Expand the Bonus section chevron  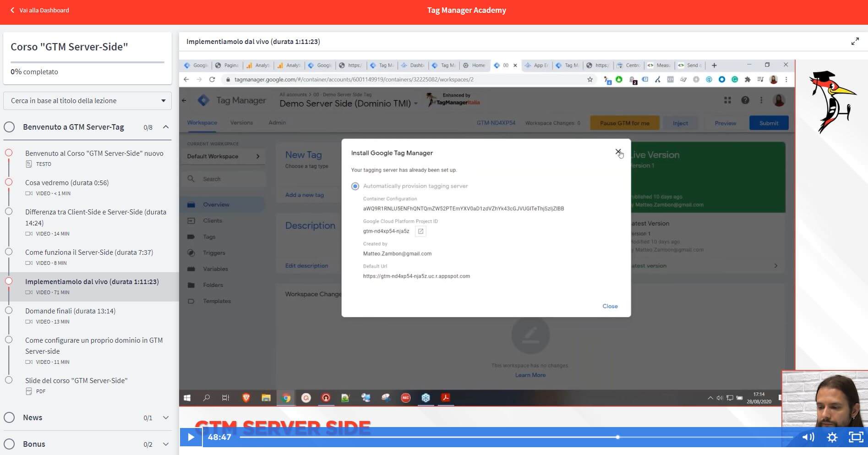click(166, 444)
